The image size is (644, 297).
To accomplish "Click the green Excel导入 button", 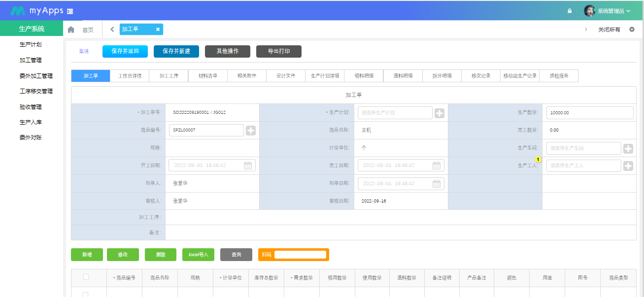I will (198, 255).
